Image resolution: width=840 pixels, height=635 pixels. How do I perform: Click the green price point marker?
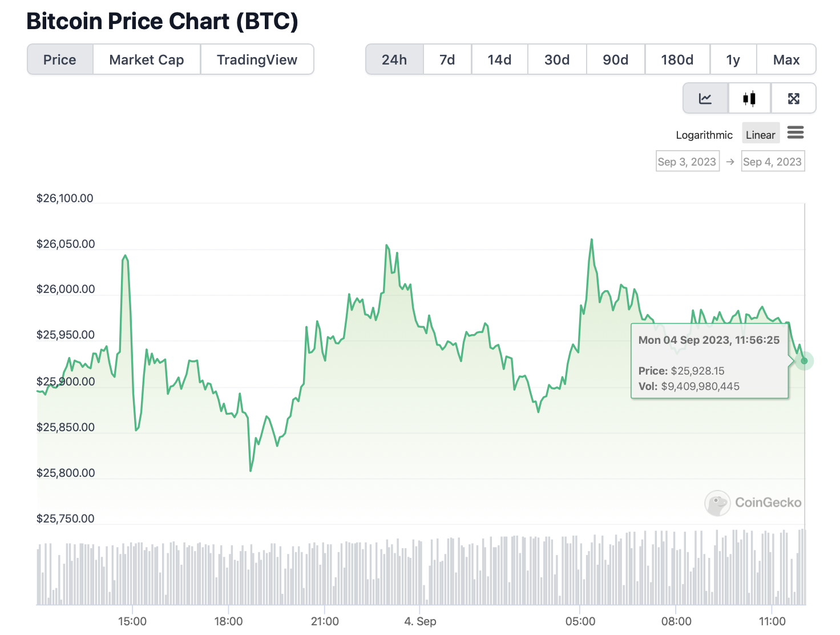point(804,361)
